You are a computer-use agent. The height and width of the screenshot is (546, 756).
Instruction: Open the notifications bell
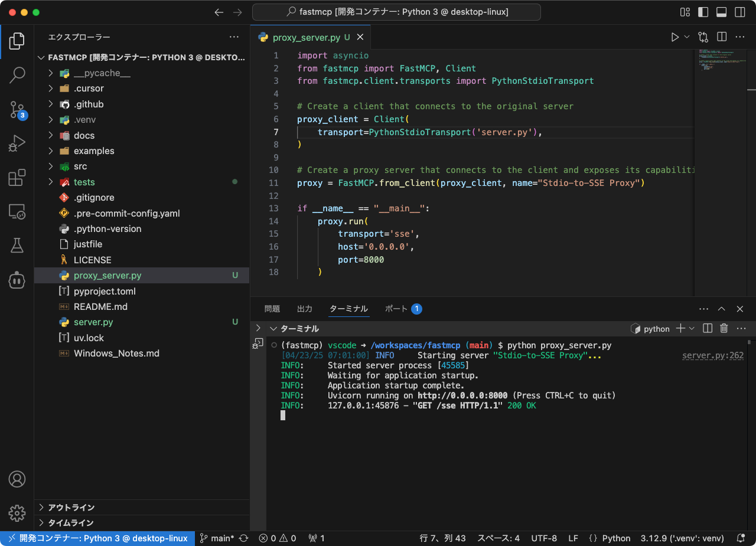tap(741, 538)
